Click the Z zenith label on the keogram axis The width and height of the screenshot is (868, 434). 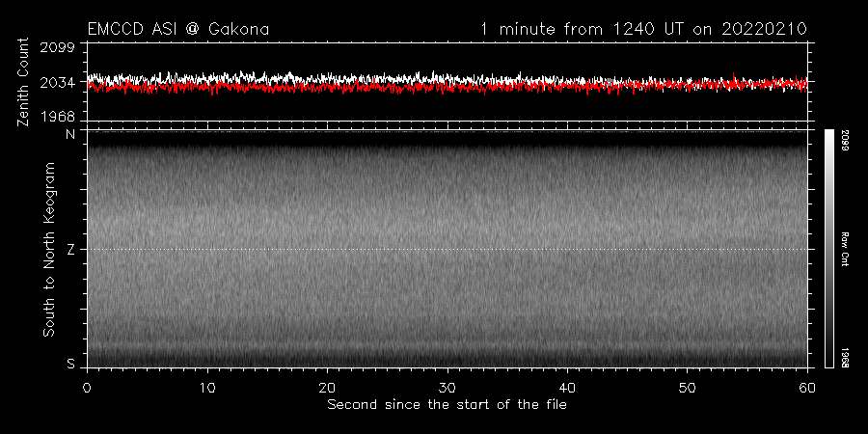tap(70, 250)
